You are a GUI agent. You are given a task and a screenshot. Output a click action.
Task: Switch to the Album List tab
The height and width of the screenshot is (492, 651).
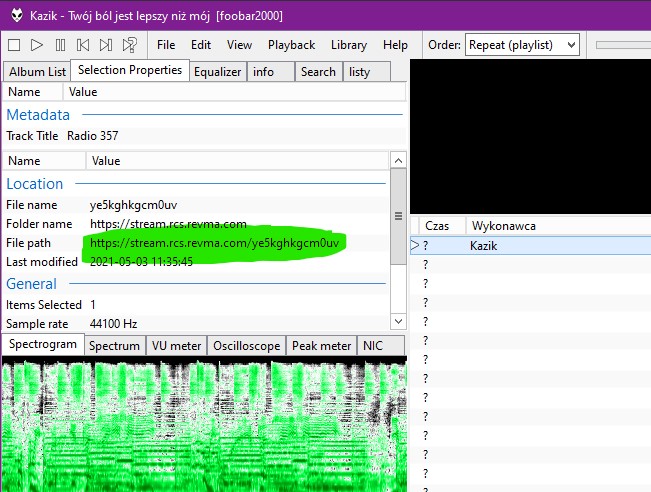pos(37,72)
